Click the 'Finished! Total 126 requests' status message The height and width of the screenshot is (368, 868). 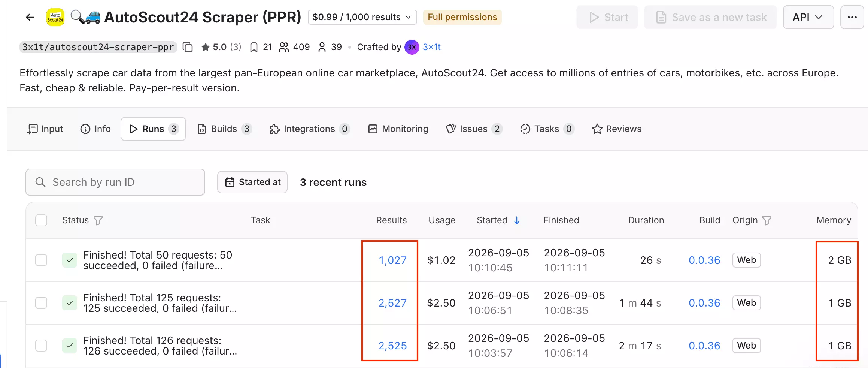pos(160,346)
